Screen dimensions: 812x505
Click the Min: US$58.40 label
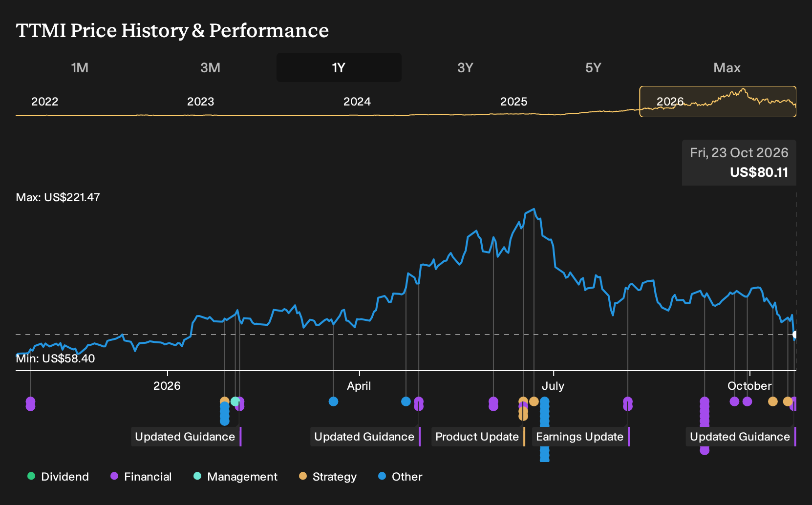click(55, 358)
